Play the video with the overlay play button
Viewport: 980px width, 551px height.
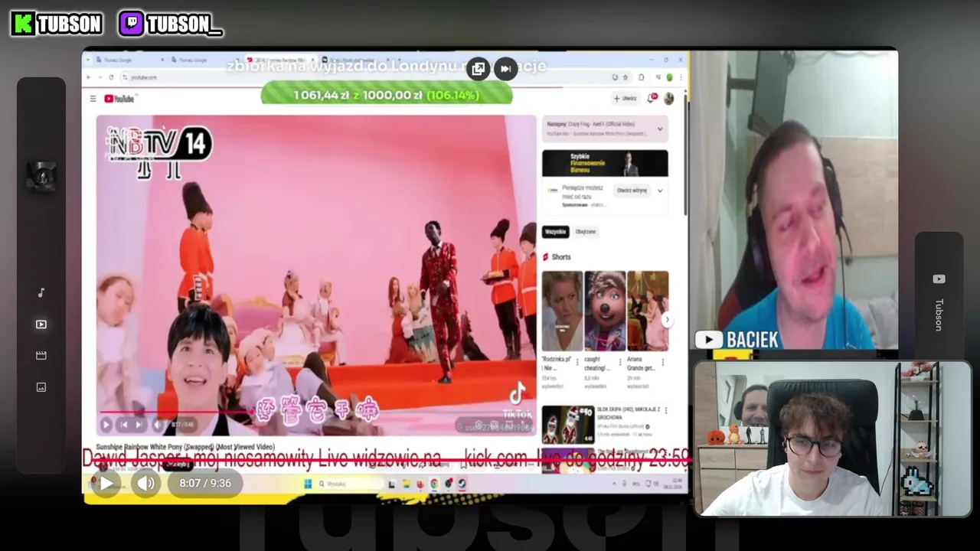tap(106, 483)
